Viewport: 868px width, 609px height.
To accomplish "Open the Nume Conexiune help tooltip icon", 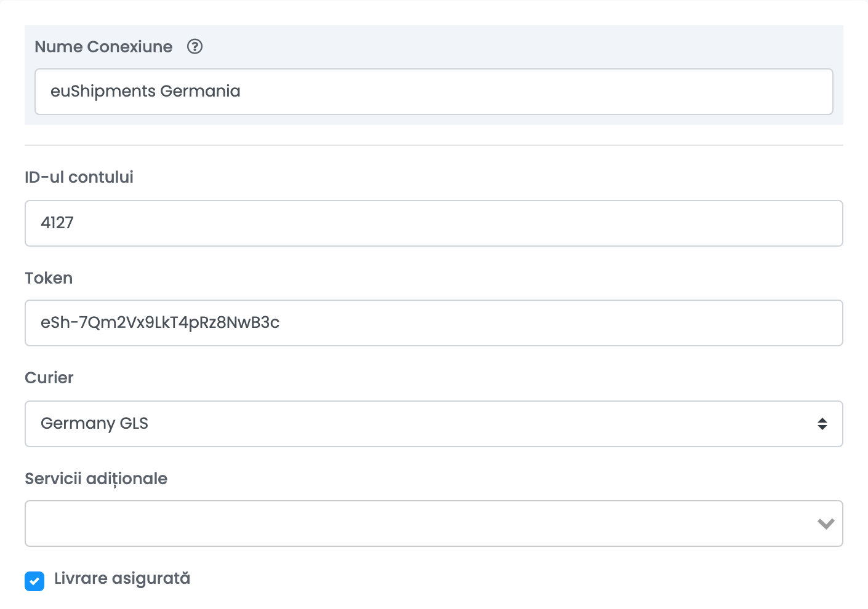I will (x=195, y=47).
